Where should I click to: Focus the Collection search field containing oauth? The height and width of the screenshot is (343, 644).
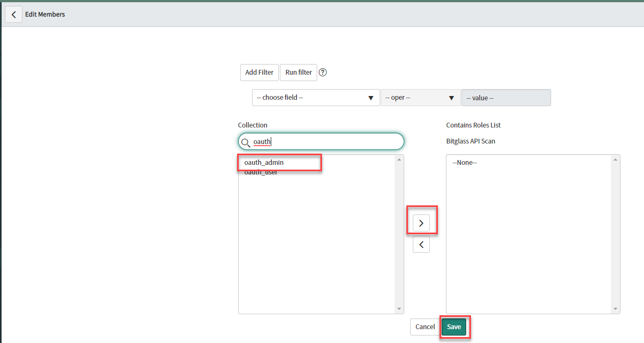click(x=321, y=141)
